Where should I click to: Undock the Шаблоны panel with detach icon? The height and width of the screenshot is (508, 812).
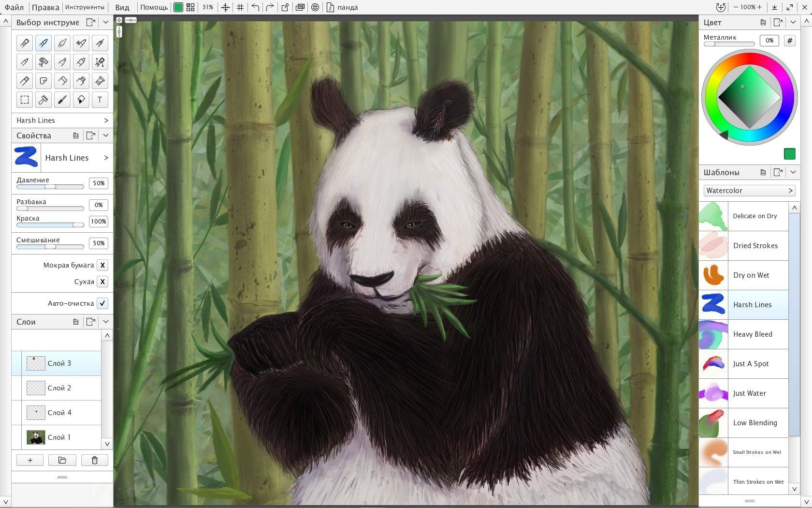coord(778,172)
